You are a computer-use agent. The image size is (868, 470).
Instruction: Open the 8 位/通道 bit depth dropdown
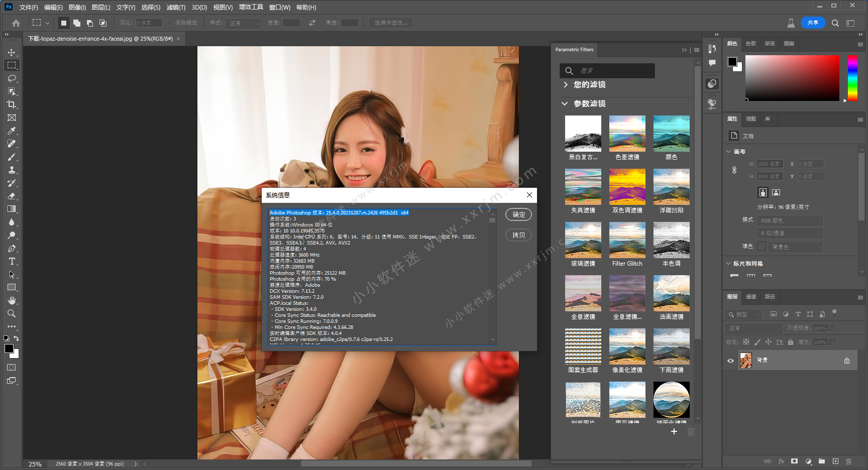791,233
